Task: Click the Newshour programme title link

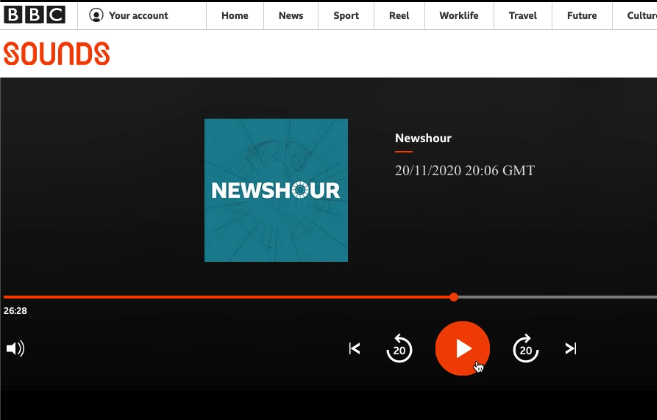Action: click(x=423, y=138)
